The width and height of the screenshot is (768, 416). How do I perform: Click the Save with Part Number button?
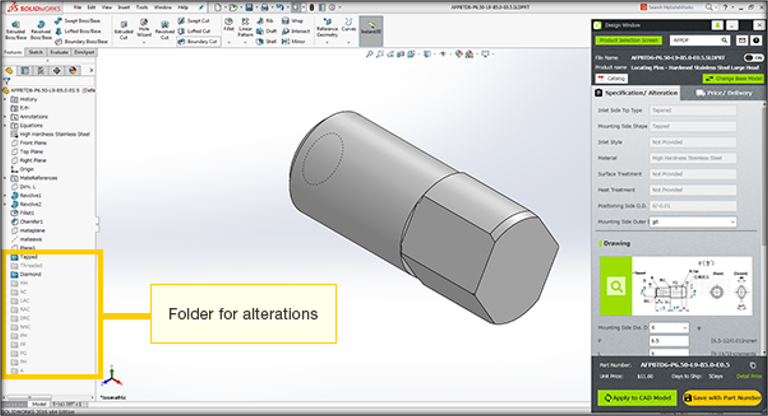(x=724, y=397)
